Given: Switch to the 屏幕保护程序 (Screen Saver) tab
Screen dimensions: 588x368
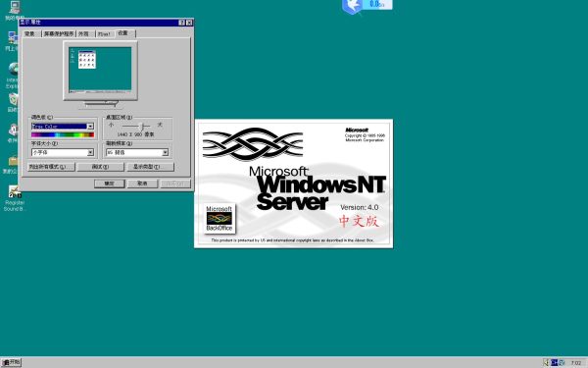Looking at the screenshot, I should (59, 33).
